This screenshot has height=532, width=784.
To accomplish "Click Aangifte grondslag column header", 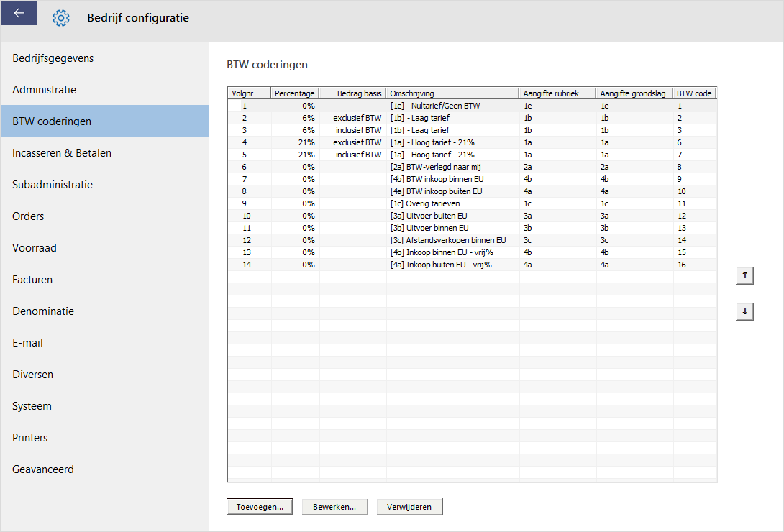I will click(634, 93).
